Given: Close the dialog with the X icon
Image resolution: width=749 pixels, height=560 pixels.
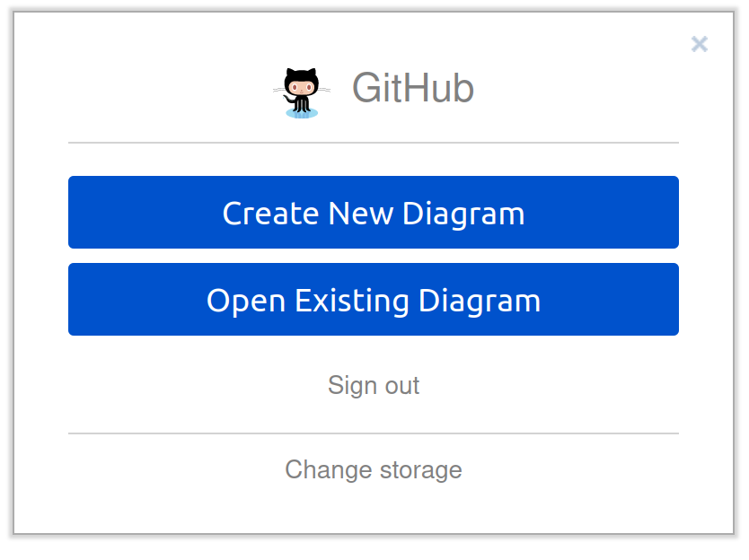Looking at the screenshot, I should tap(700, 44).
